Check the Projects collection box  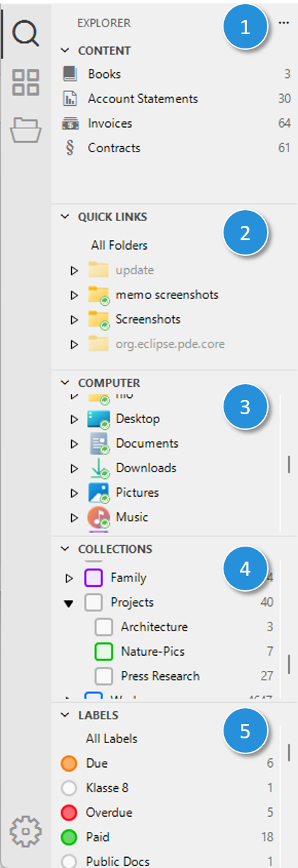point(94,603)
